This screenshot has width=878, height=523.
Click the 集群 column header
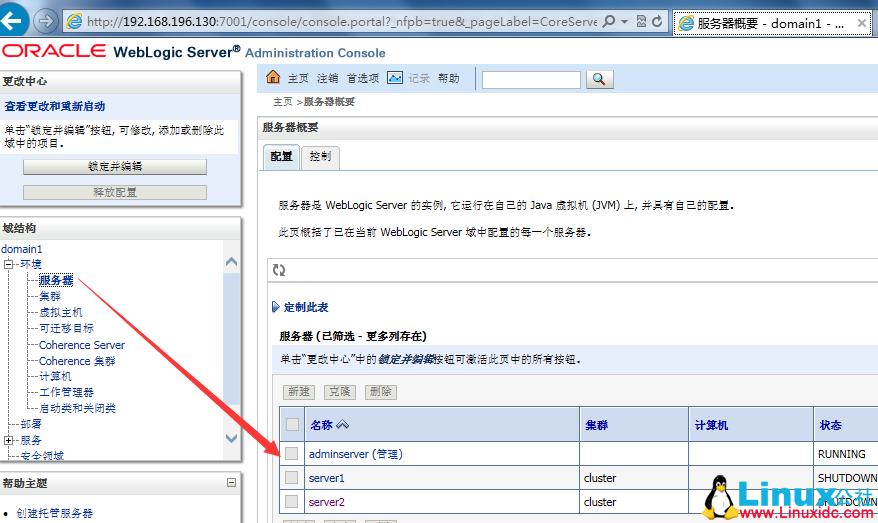(596, 425)
